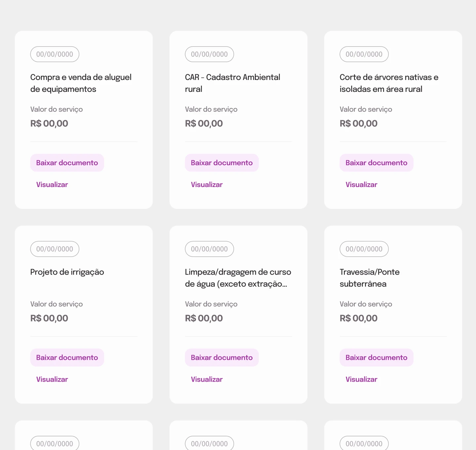Click Visualizar for Compra e venda de aluguel
Viewport: 476px width, 450px height.
click(52, 185)
